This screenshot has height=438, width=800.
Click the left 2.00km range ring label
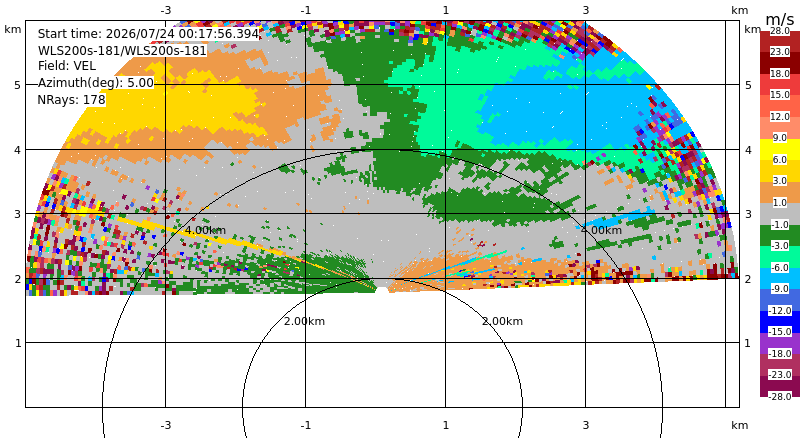click(x=304, y=321)
